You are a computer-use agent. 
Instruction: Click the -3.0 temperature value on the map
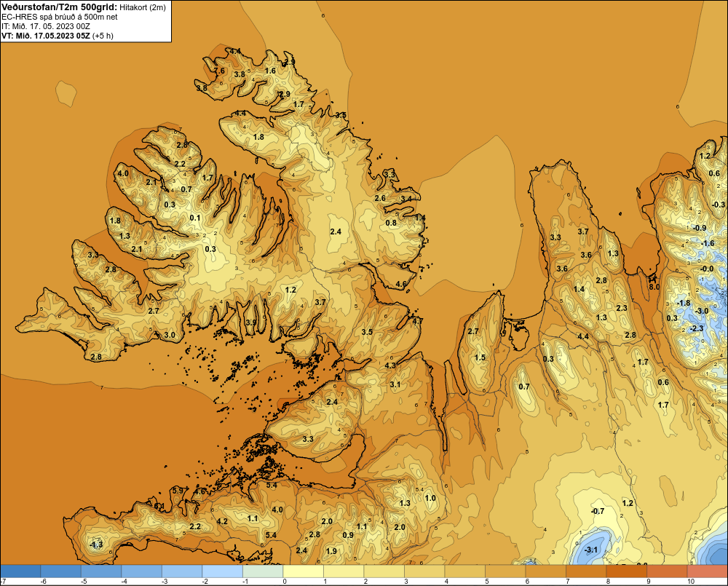[x=702, y=311]
